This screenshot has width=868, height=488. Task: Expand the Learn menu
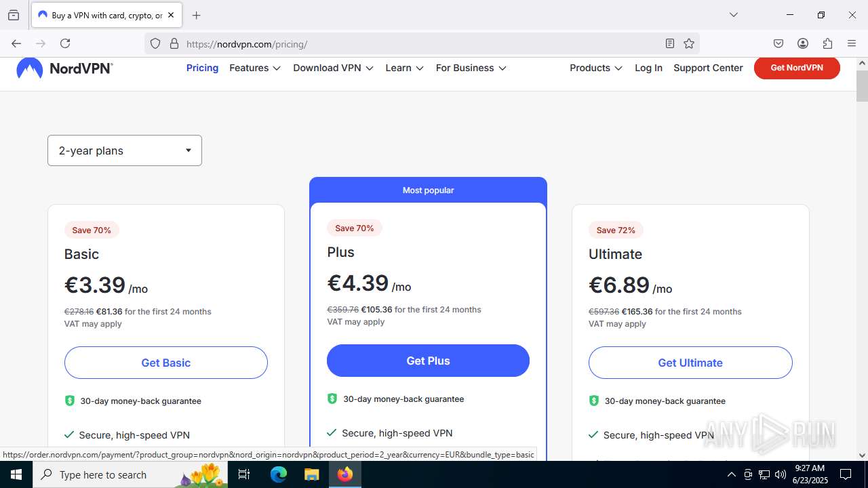point(404,68)
